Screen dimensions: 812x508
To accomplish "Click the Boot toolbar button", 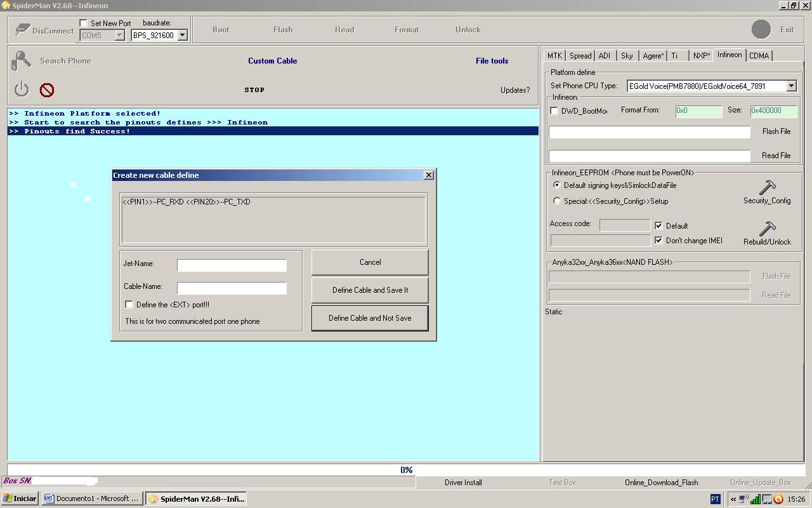I will click(221, 30).
